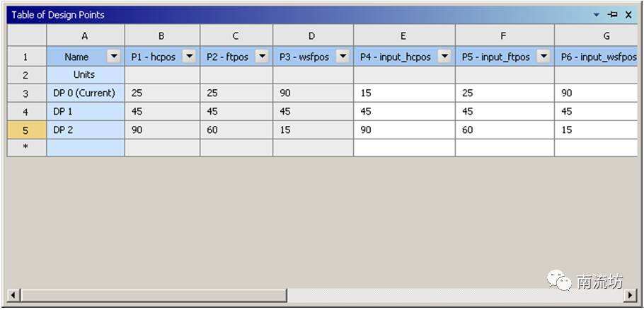Select column C header

[x=236, y=35]
